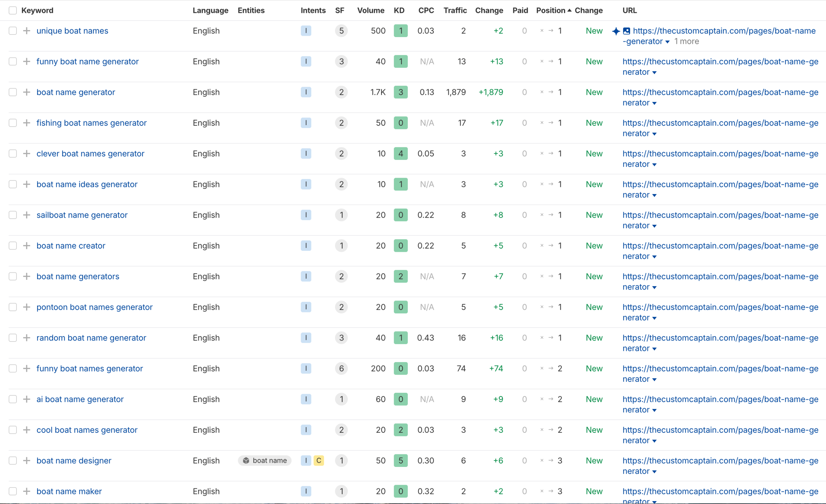
Task: Open the URL dropdown caret for 'boat name creator'
Action: [654, 257]
